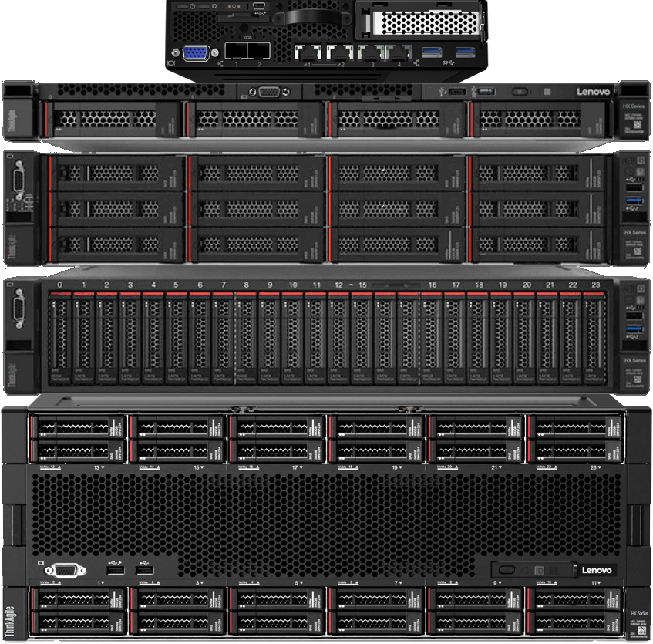Click RJ45 Ethernet port 4 on top unit
Image resolution: width=653 pixels, height=644 pixels.
399,53
